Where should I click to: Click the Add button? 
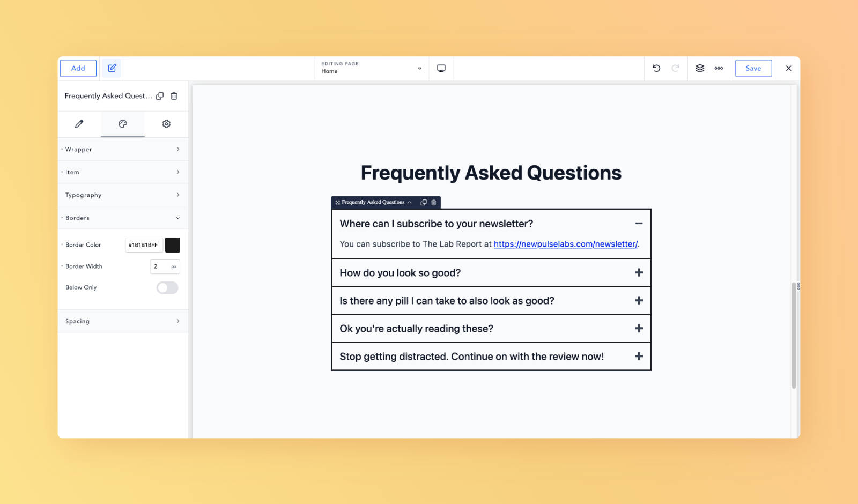[78, 68]
